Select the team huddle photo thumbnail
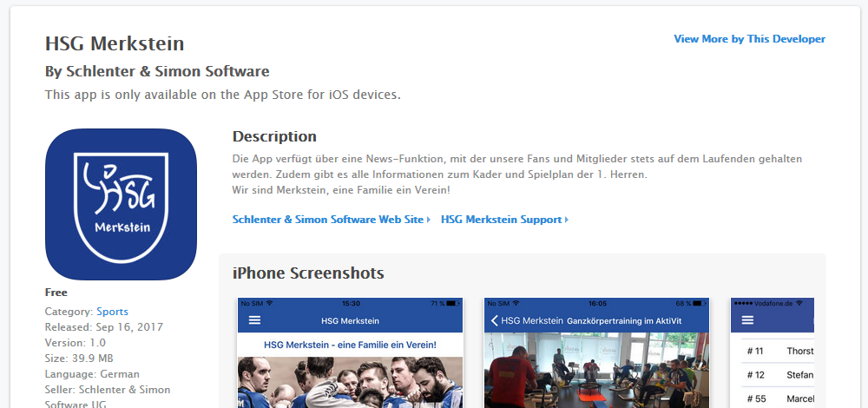The width and height of the screenshot is (868, 408). 350,382
